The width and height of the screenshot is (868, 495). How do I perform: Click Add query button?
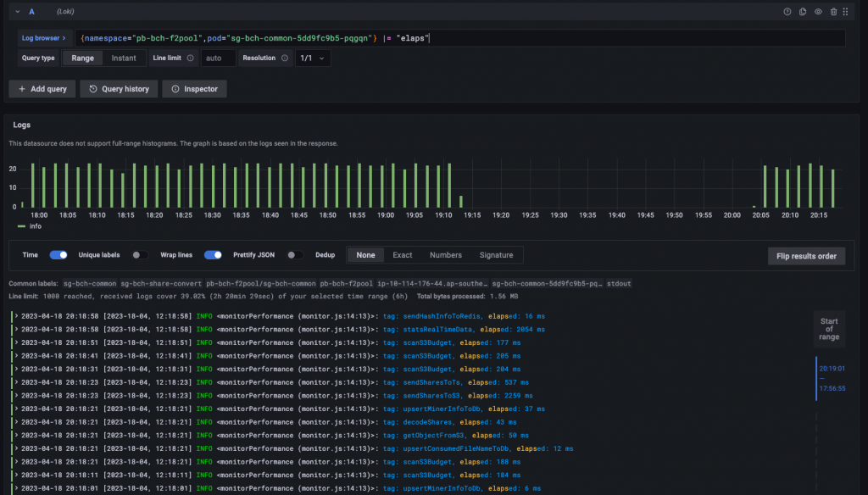click(42, 89)
